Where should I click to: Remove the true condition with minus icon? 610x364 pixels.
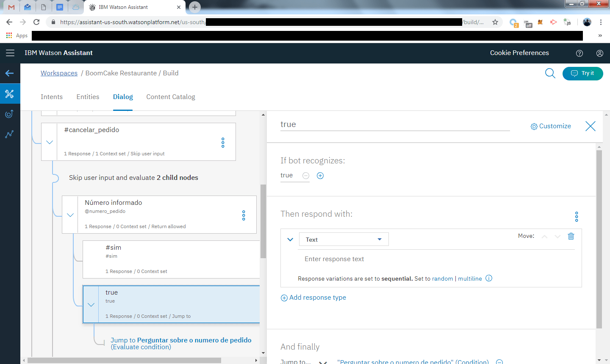click(306, 176)
